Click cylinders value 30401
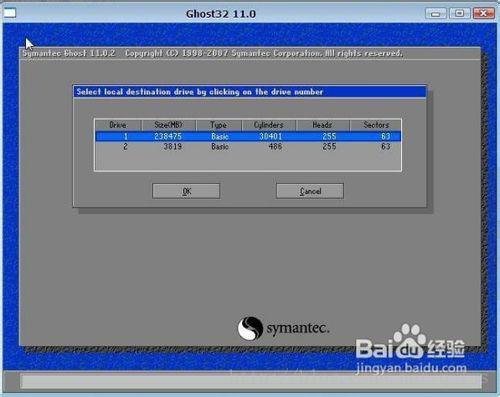500x397 pixels. click(x=271, y=136)
